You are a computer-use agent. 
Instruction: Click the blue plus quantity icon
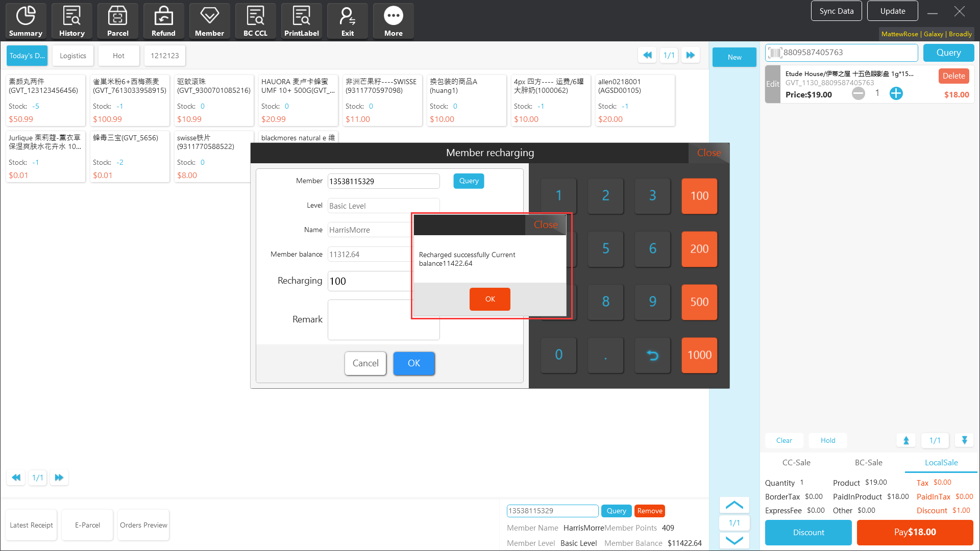point(896,93)
